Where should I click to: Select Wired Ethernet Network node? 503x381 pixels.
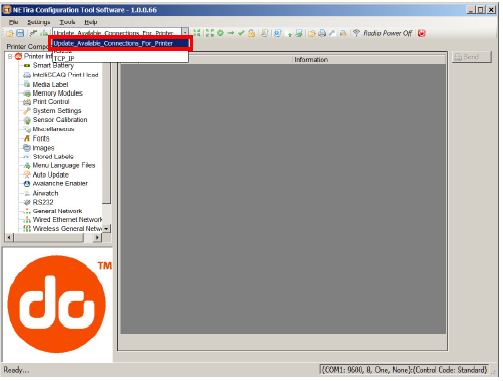pos(67,220)
